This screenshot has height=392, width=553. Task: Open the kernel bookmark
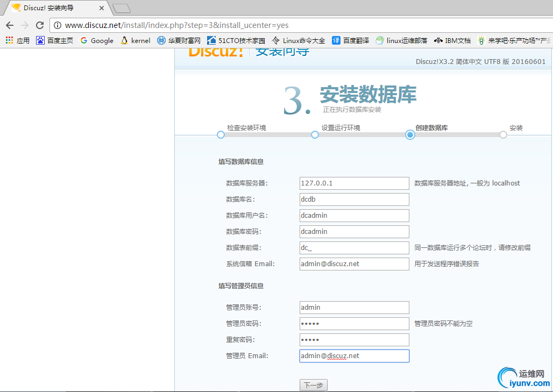(x=136, y=40)
